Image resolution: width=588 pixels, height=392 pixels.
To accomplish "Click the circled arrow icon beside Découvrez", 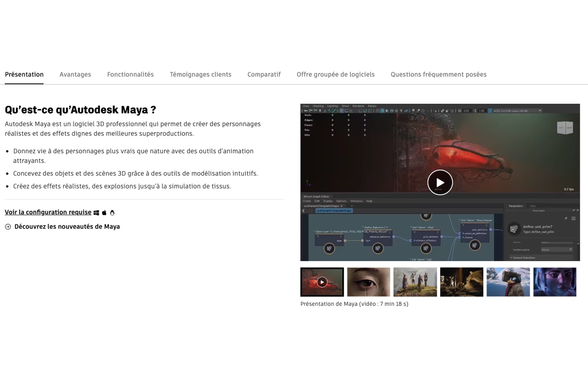I will [8, 227].
